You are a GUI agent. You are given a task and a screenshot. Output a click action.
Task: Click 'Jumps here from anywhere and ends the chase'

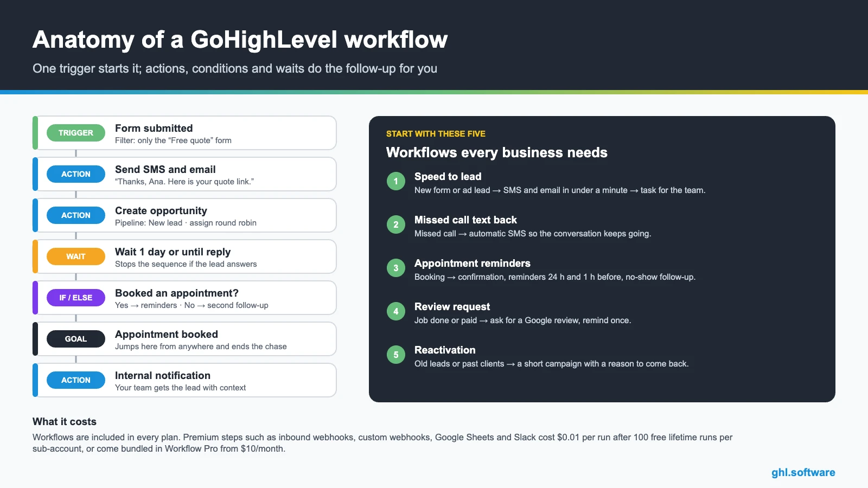tap(201, 346)
